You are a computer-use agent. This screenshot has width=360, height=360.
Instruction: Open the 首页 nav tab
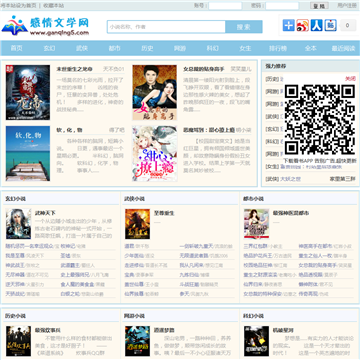tap(16, 48)
